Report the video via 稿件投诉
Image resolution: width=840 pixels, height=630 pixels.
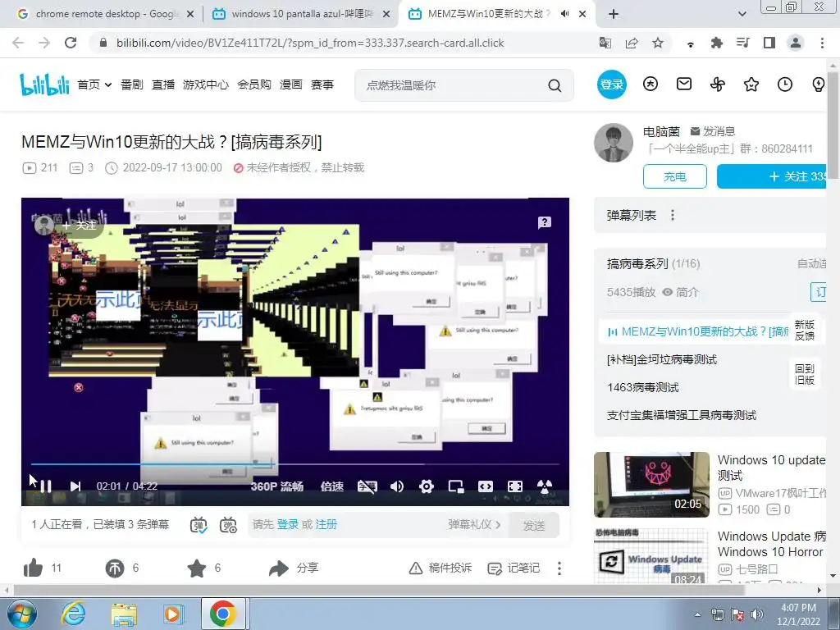tap(441, 568)
